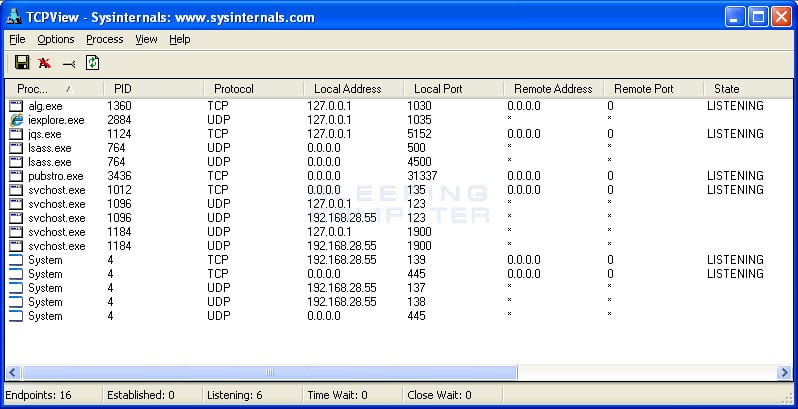Viewport: 798px width, 409px height.
Task: Select the alg.exe process name
Action: pos(45,106)
